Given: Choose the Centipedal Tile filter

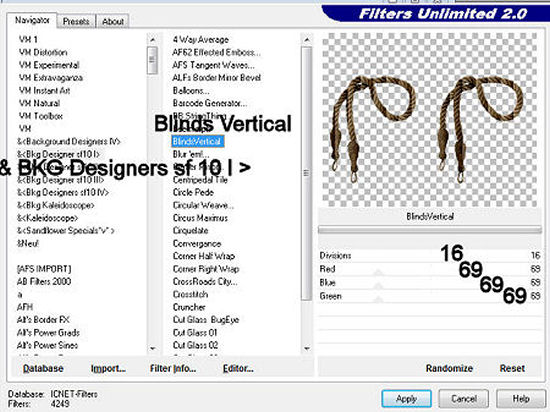Looking at the screenshot, I should [x=200, y=180].
